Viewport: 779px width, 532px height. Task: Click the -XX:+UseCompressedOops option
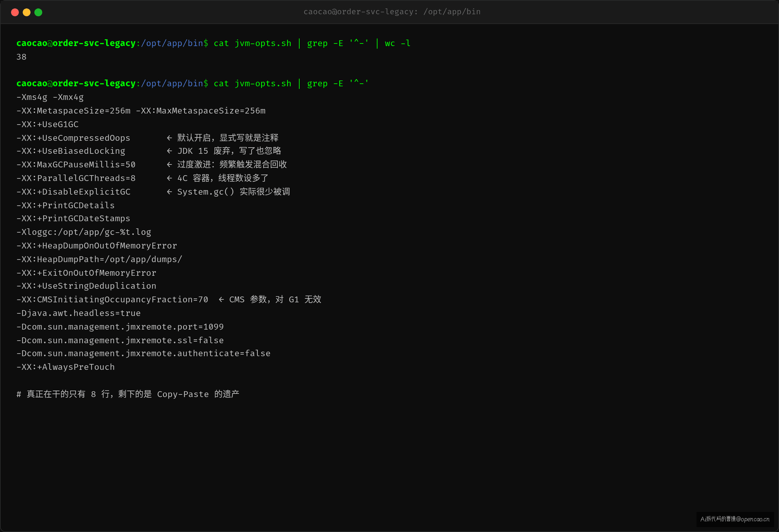[73, 138]
